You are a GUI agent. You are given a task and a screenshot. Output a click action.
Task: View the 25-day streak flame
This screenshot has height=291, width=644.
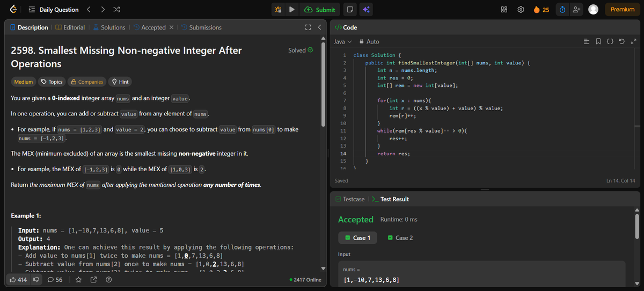541,10
